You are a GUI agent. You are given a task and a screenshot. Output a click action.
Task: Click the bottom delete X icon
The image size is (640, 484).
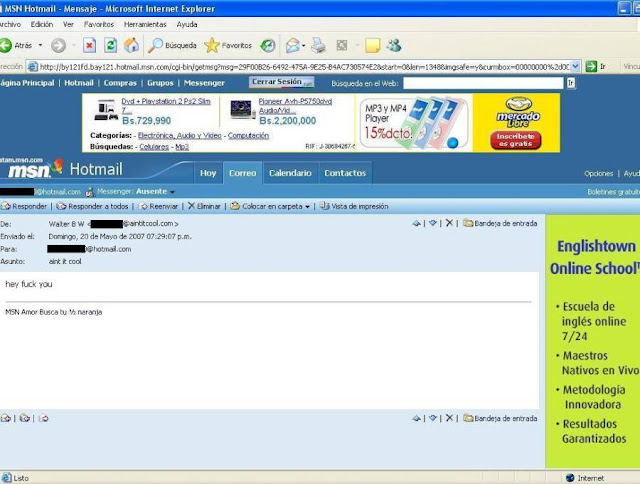449,418
